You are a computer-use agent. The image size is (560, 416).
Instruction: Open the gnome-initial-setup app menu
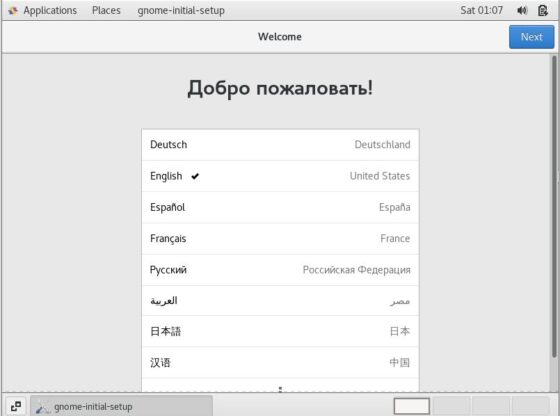(x=181, y=10)
